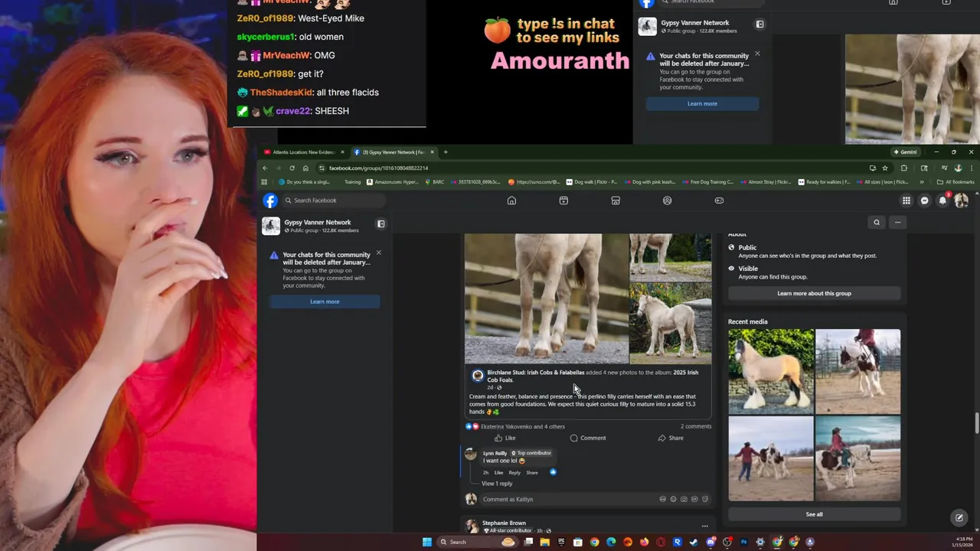The width and height of the screenshot is (980, 551).
Task: Click the Search Facebook field
Action: (334, 201)
